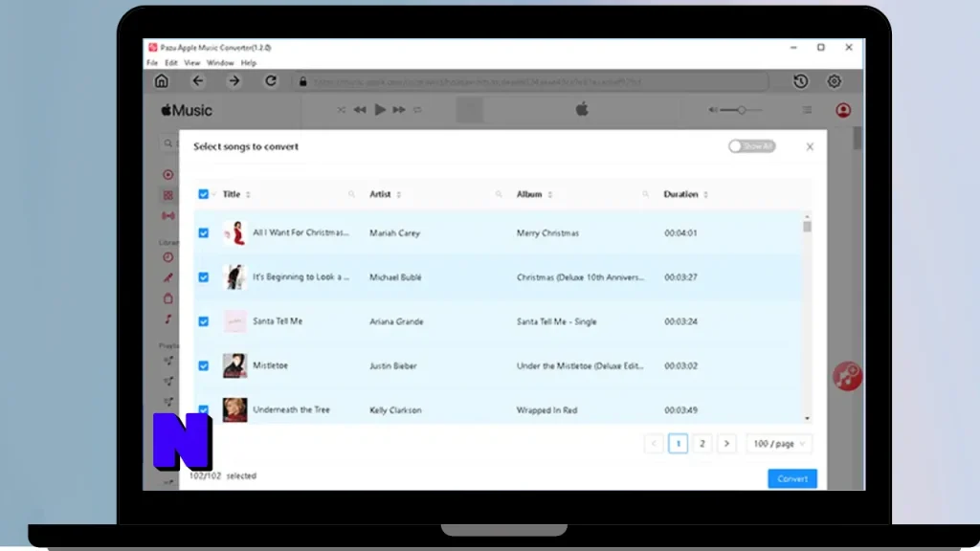980x551 pixels.
Task: Open the View menu
Action: 191,63
